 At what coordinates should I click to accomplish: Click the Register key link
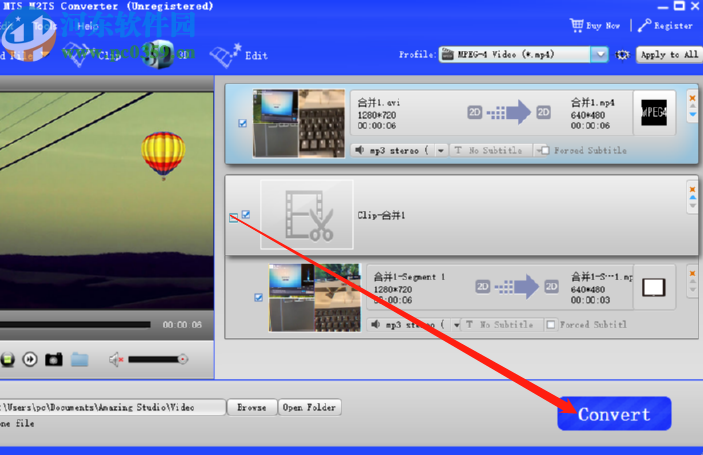(x=665, y=26)
